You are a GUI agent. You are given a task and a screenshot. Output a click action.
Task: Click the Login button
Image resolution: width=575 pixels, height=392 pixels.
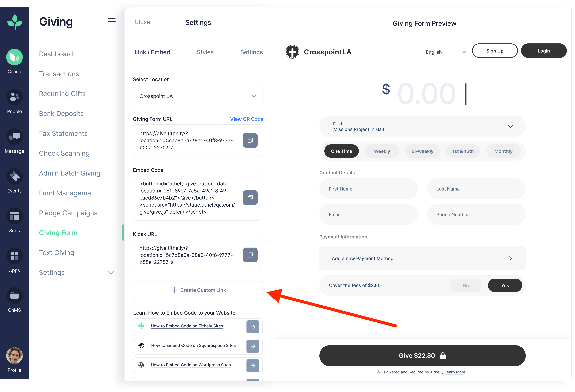(544, 51)
